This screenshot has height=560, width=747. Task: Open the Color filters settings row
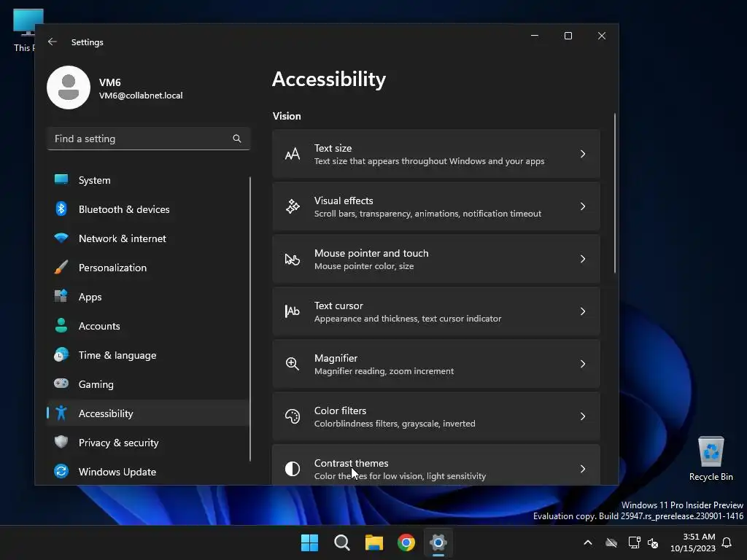(x=436, y=416)
